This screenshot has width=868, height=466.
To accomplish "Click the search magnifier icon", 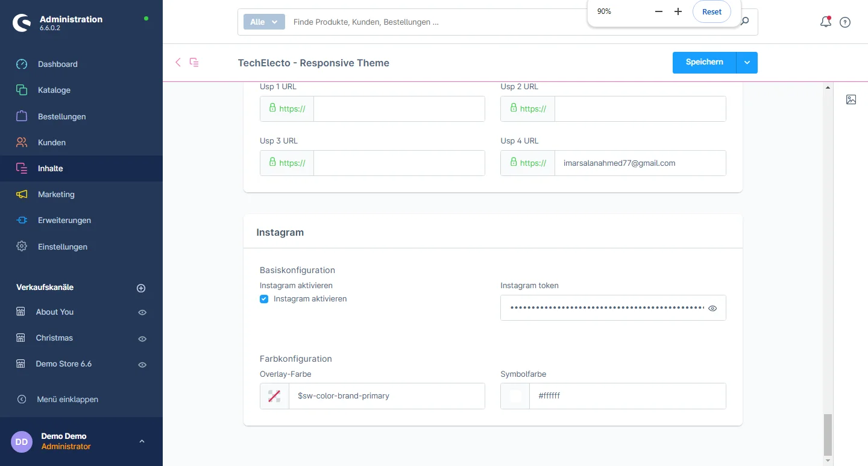I will click(746, 22).
